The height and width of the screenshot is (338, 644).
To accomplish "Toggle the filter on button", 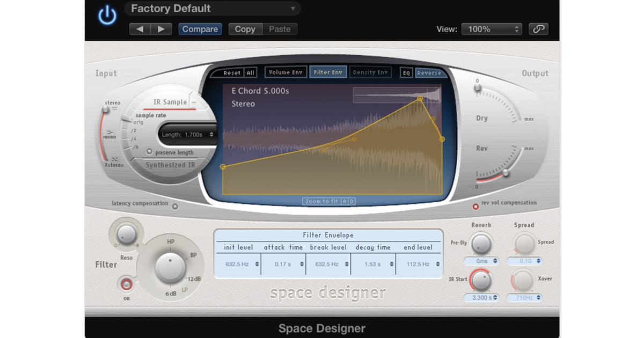I will coord(127,284).
